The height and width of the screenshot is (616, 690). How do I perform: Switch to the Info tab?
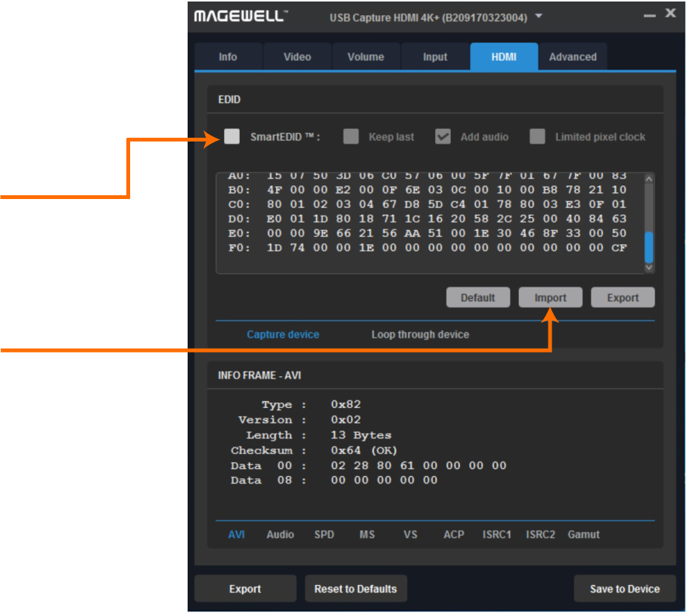click(228, 57)
